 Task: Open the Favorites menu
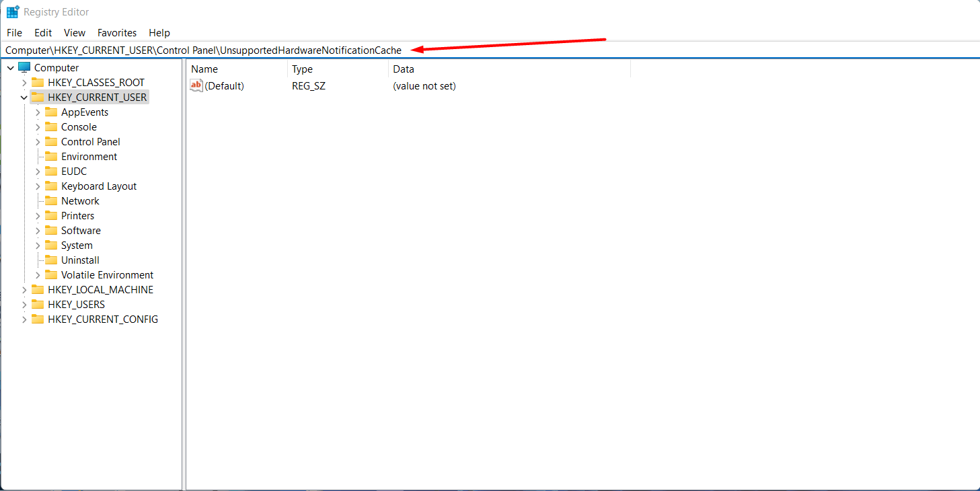pos(117,32)
